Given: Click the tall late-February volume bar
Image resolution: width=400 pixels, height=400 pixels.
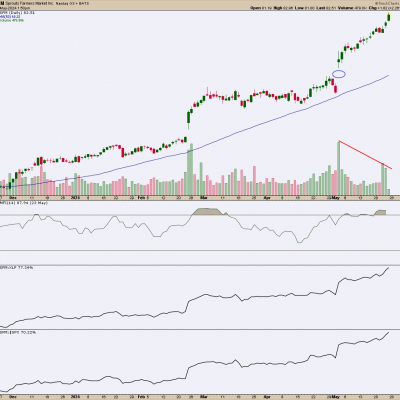Looking at the screenshot, I should click(x=192, y=169).
